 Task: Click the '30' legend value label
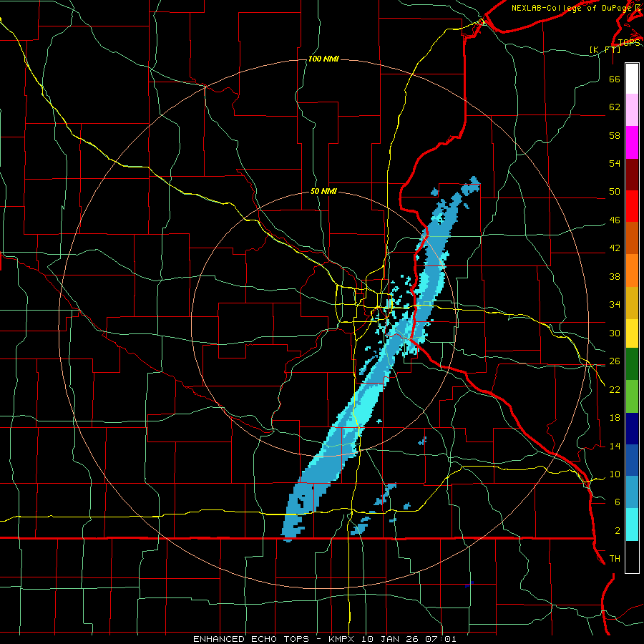615,333
